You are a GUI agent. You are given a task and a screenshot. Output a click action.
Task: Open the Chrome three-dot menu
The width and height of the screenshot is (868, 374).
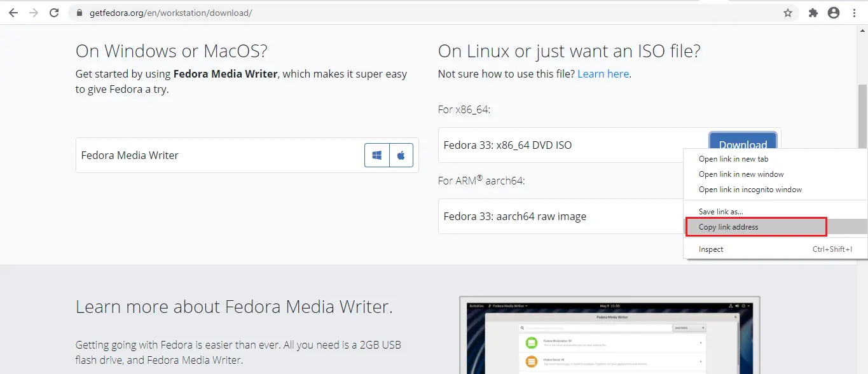pos(855,12)
